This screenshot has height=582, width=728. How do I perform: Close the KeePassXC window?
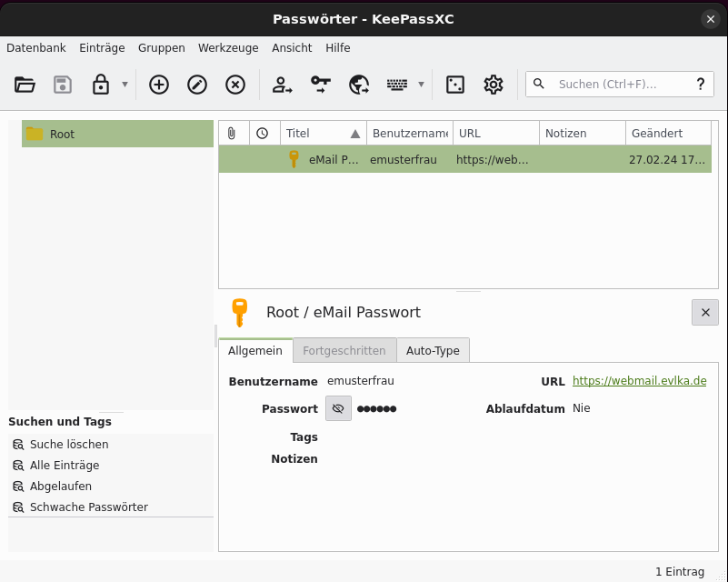[711, 19]
